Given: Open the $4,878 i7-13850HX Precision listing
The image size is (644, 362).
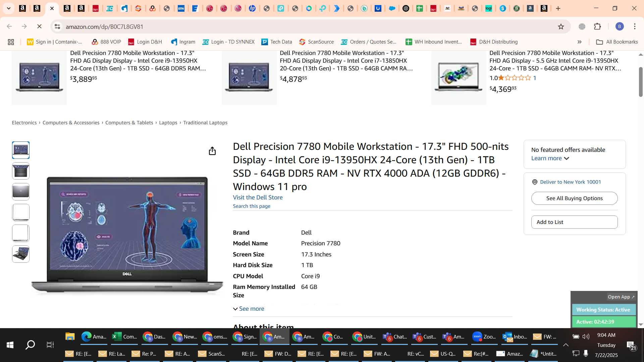Looking at the screenshot, I should 346,61.
